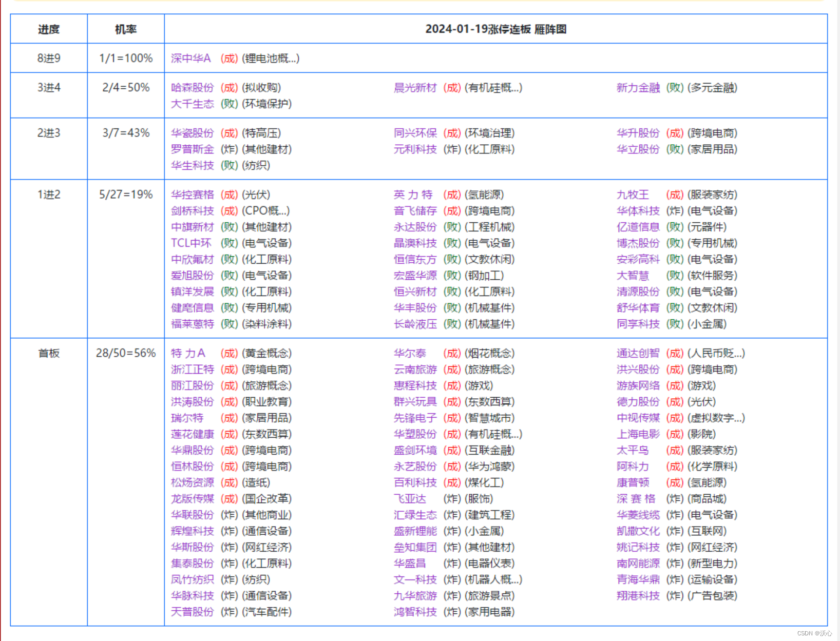
Task: Click 姚记科技 stock name
Action: click(x=638, y=547)
